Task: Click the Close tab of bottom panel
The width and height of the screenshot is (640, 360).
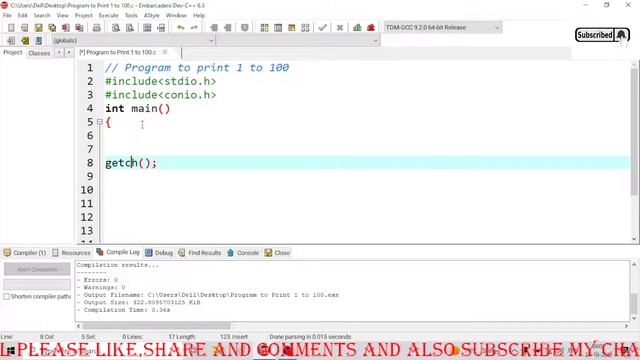Action: tap(277, 253)
